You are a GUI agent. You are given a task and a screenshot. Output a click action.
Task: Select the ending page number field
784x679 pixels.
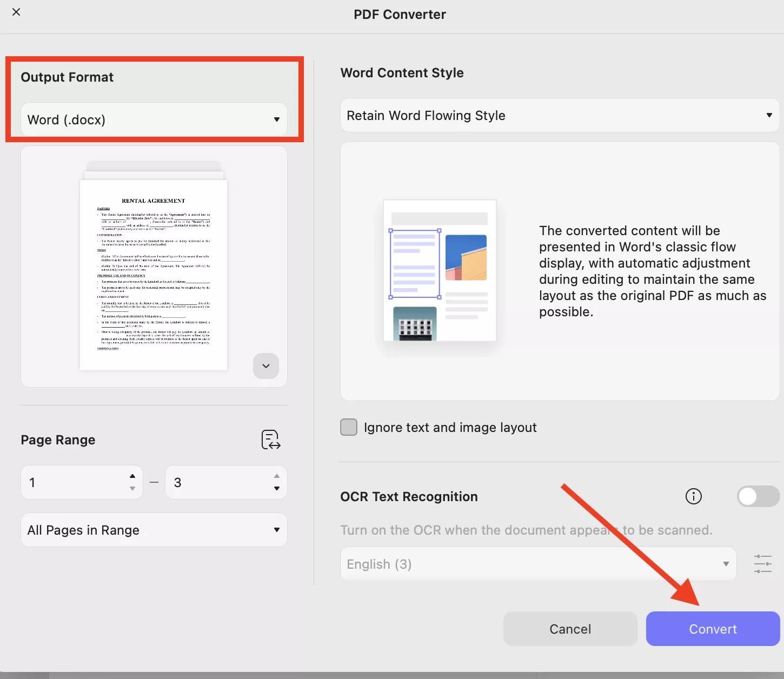tap(216, 482)
